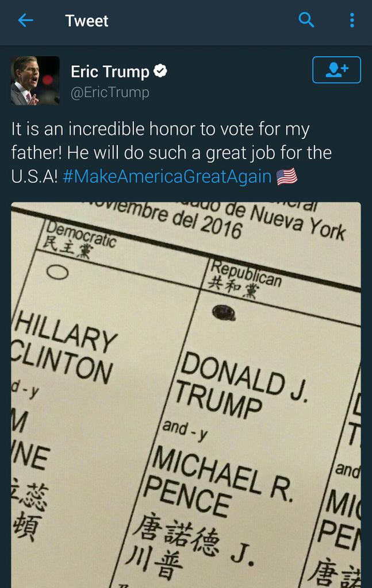The height and width of the screenshot is (588, 372).
Task: Open Eric Trump's profile picture
Action: click(35, 80)
